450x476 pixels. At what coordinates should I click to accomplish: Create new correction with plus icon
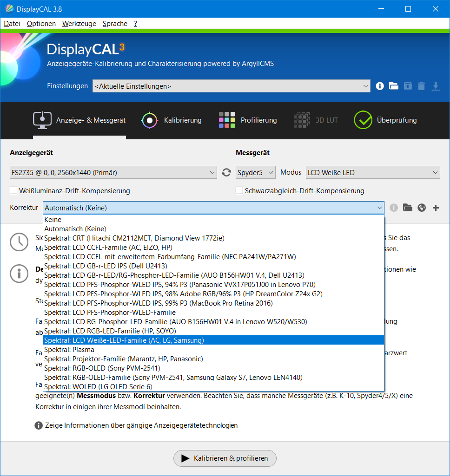[436, 208]
